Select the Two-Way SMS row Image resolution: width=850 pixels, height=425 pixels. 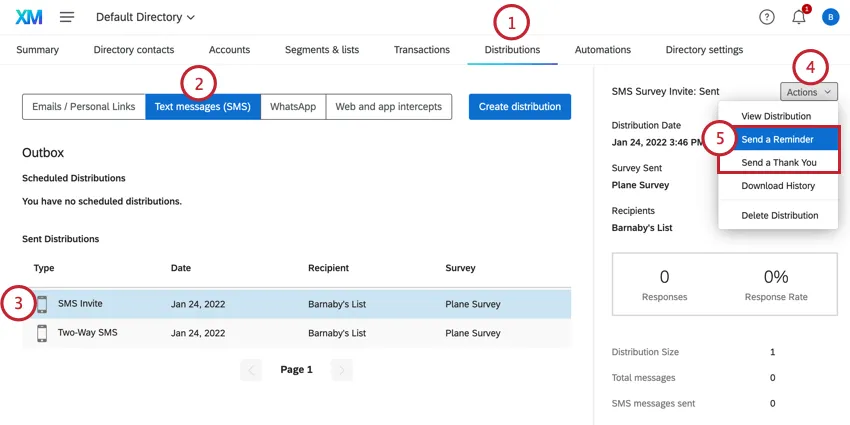[x=300, y=333]
